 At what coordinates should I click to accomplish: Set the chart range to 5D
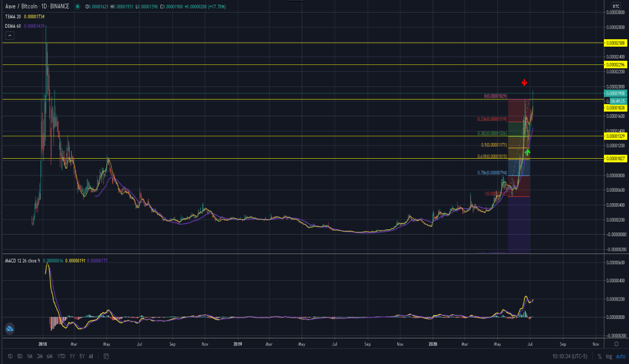pyautogui.click(x=19, y=356)
